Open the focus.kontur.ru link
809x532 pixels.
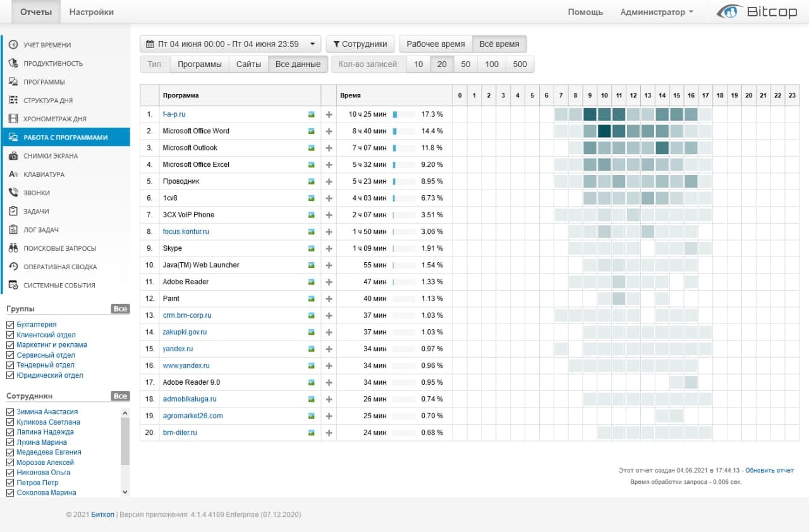click(186, 231)
